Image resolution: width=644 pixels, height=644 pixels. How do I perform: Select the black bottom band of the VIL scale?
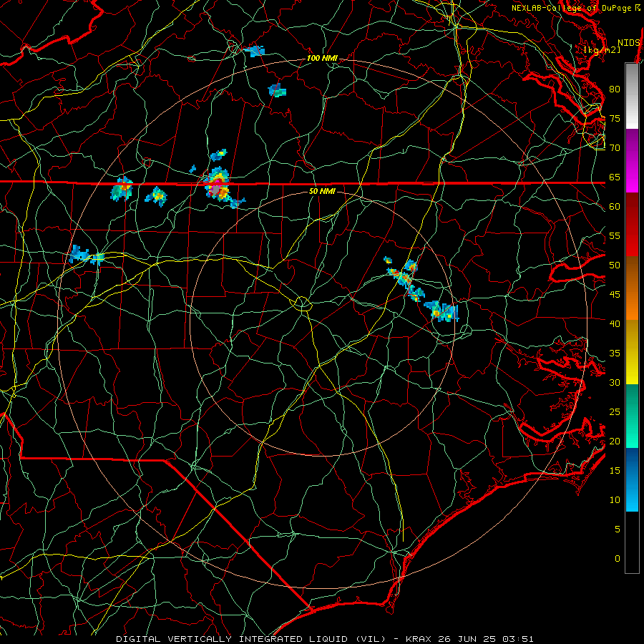(632, 542)
